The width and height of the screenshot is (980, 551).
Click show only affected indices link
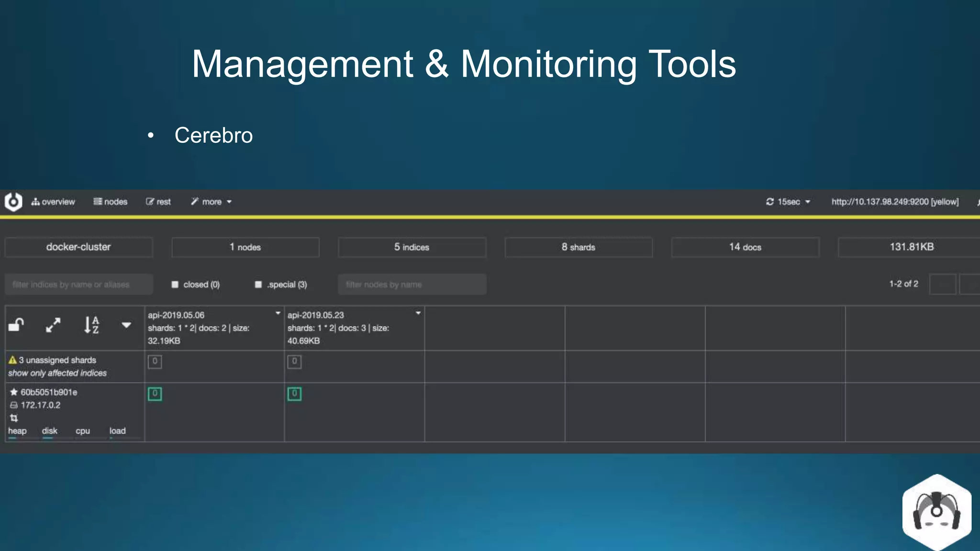click(57, 373)
